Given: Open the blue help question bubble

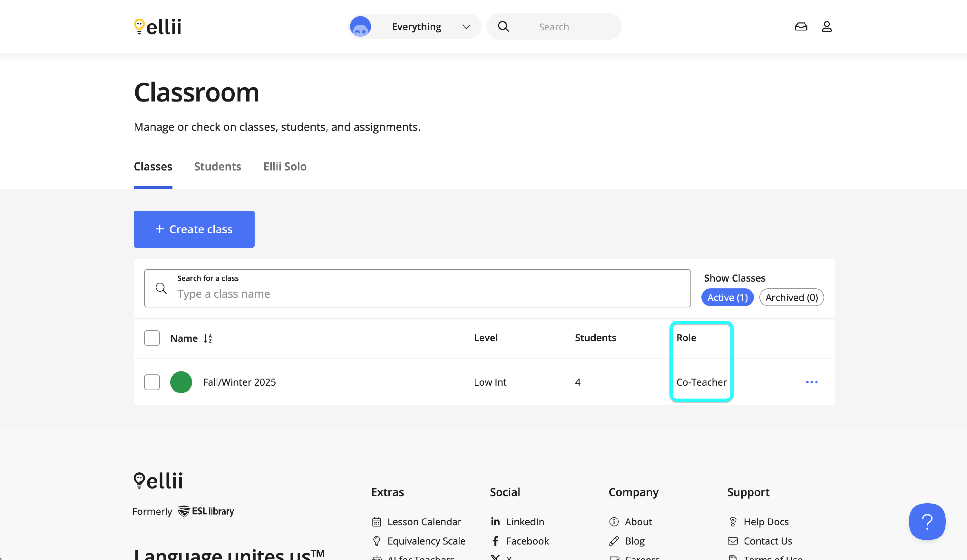Looking at the screenshot, I should [927, 522].
